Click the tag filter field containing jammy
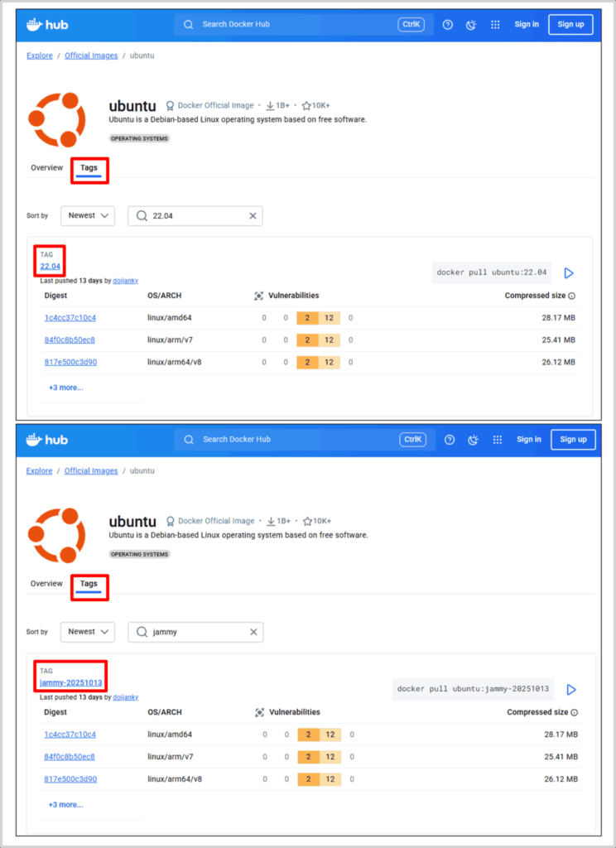Image resolution: width=616 pixels, height=848 pixels. click(x=195, y=632)
